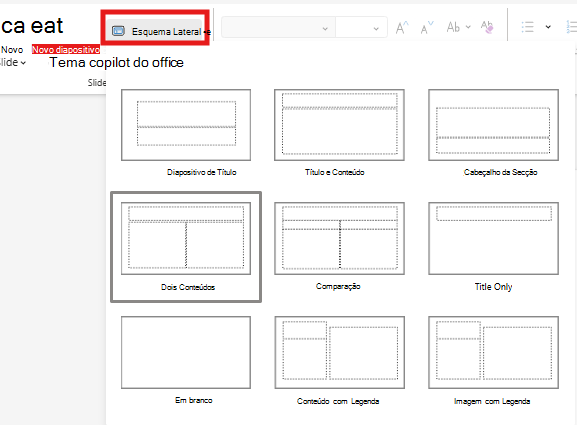This screenshot has width=577, height=425.
Task: Open the font name combo box
Action: [278, 27]
